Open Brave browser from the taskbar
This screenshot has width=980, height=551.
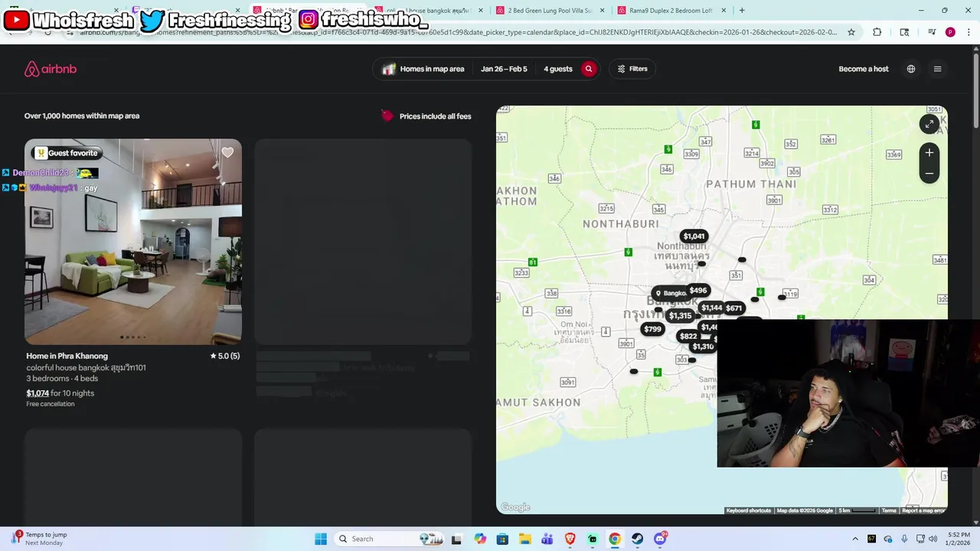click(x=570, y=539)
